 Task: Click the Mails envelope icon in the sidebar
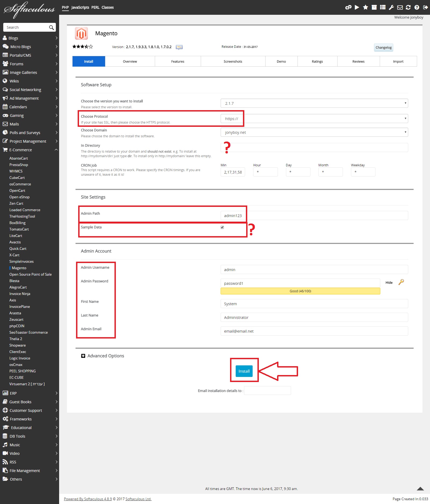(x=5, y=124)
